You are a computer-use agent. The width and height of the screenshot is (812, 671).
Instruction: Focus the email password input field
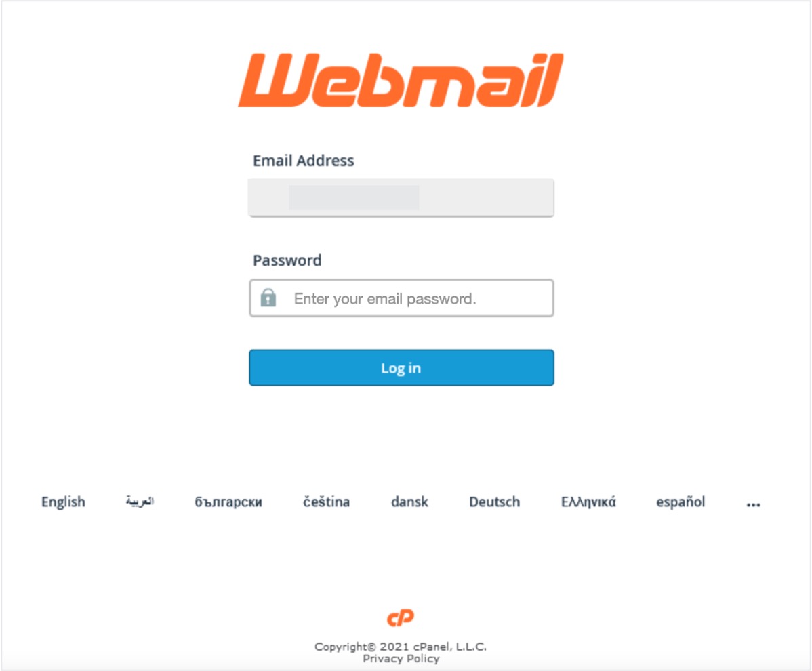(401, 298)
